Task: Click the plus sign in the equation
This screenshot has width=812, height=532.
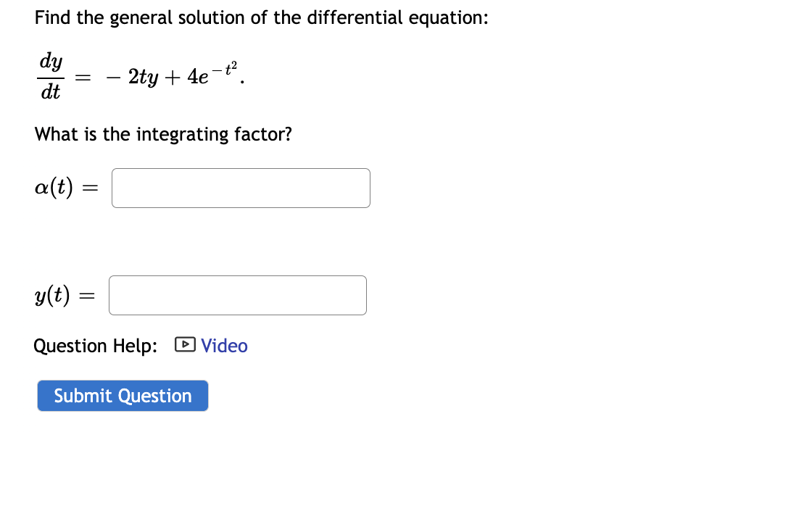Action: [173, 78]
